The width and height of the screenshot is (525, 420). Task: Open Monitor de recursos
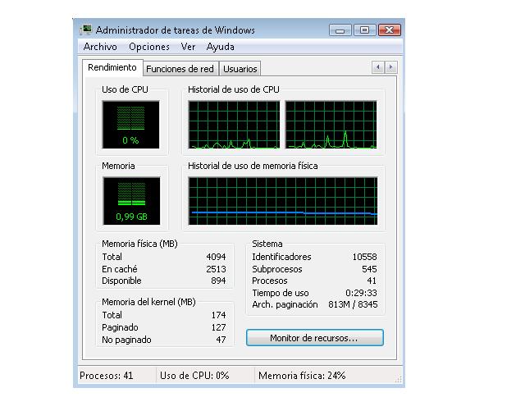pyautogui.click(x=314, y=338)
